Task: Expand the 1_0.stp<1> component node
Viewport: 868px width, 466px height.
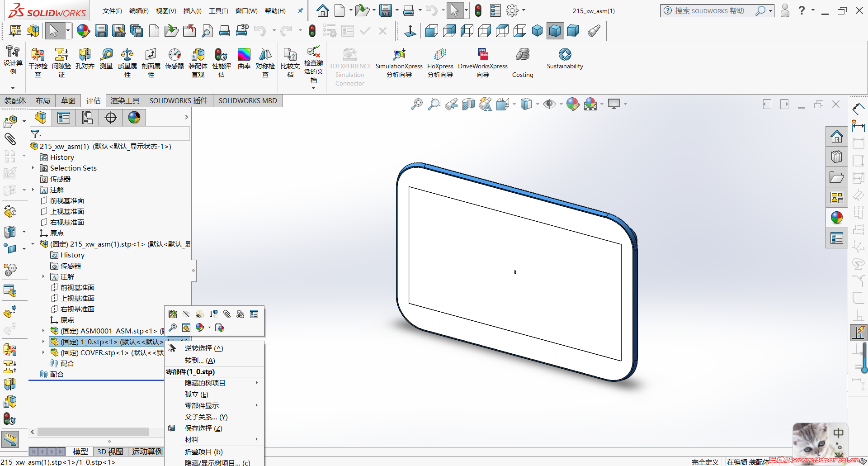Action: pos(43,342)
